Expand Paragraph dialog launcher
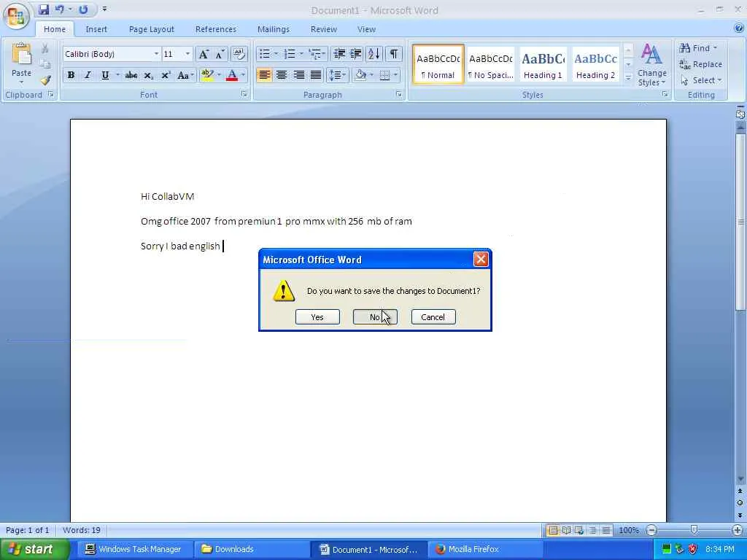Viewport: 747px width, 560px height. click(399, 94)
